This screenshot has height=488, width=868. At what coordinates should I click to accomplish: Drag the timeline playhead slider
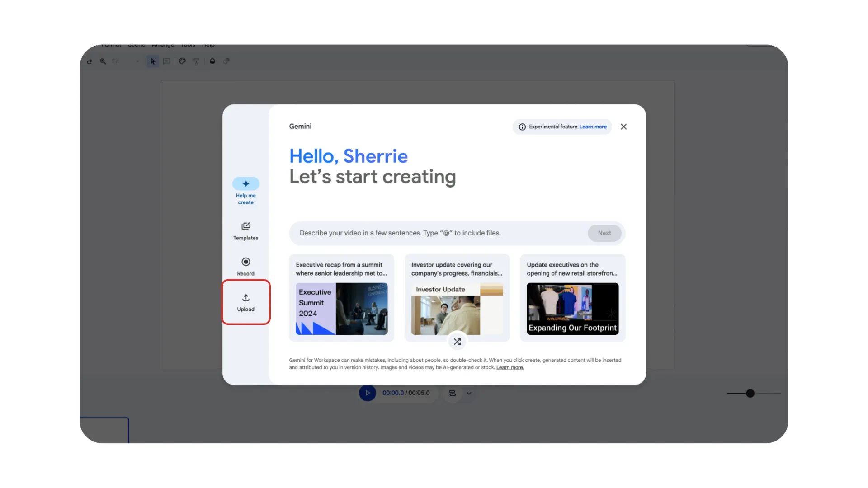(x=750, y=393)
